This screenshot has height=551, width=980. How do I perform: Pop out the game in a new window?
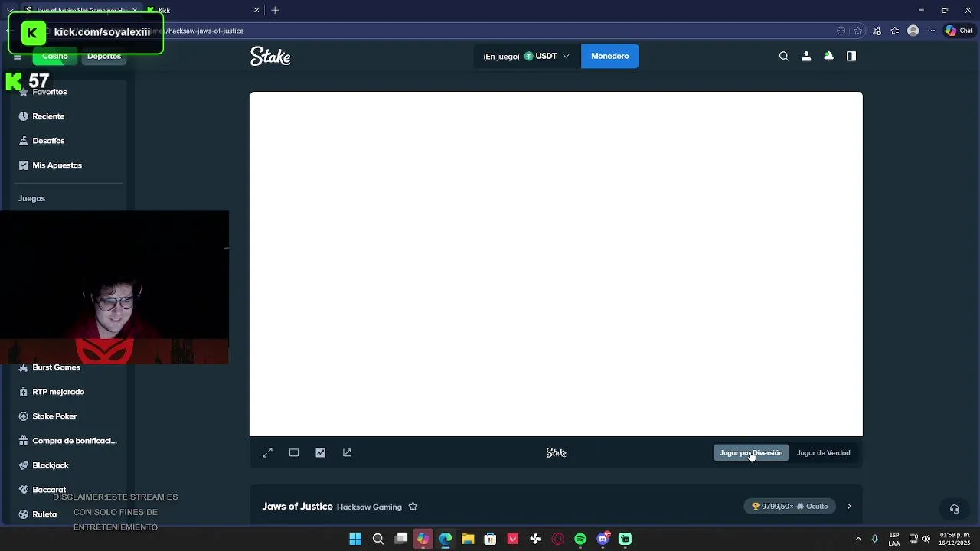tap(347, 453)
